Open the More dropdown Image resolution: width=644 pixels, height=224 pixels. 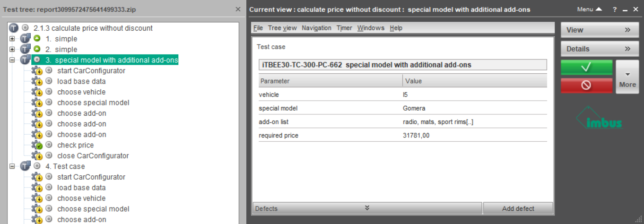pyautogui.click(x=627, y=77)
